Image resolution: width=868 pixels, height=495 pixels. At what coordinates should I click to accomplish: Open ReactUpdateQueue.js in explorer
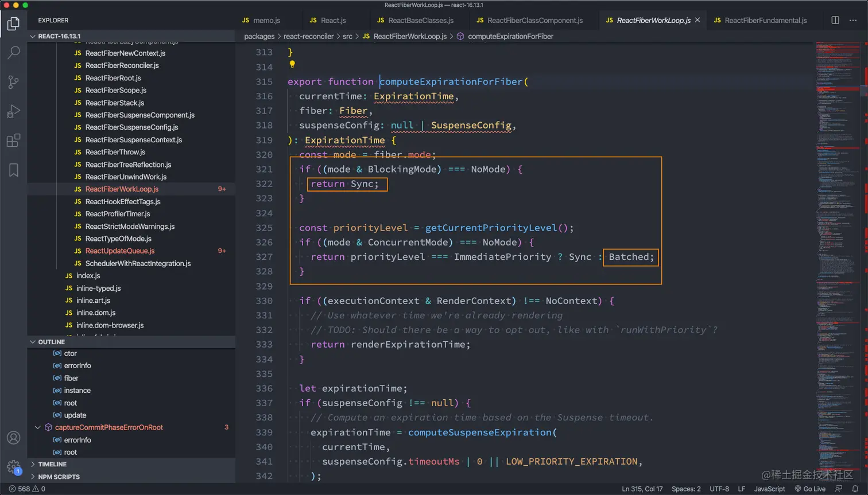coord(119,251)
